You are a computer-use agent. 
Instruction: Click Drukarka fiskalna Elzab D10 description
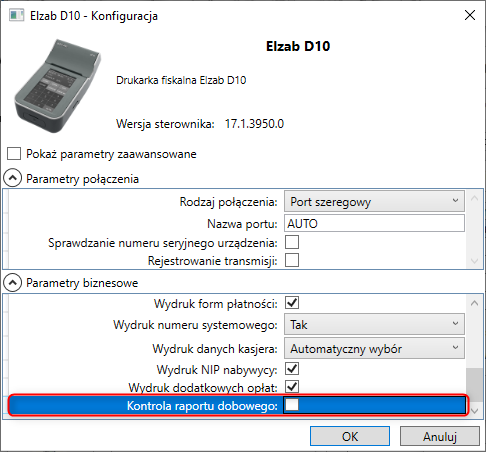coord(181,80)
